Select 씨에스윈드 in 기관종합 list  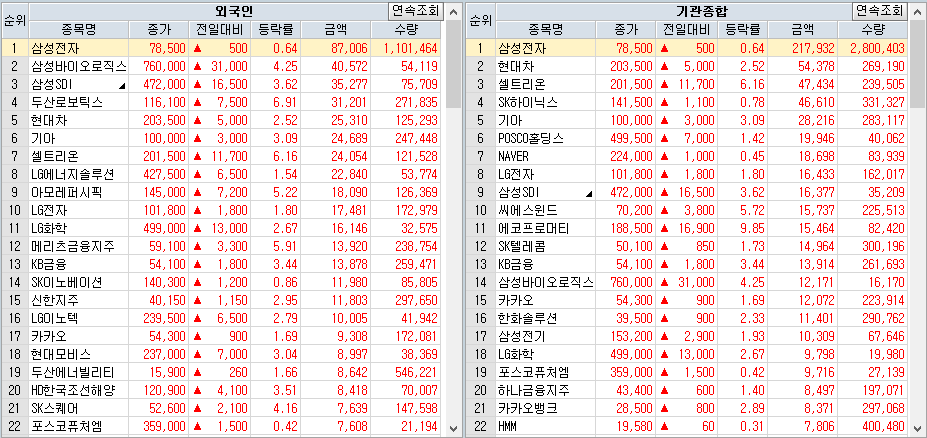pyautogui.click(x=528, y=210)
